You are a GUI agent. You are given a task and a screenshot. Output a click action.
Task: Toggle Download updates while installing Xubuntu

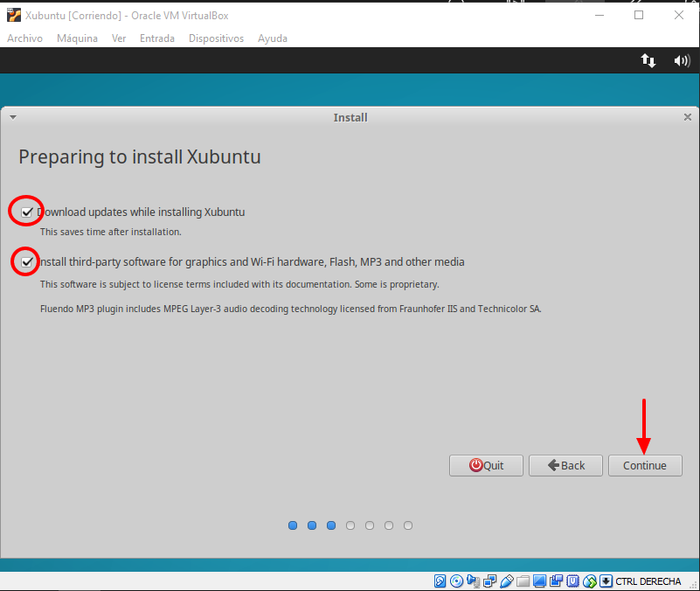[27, 212]
